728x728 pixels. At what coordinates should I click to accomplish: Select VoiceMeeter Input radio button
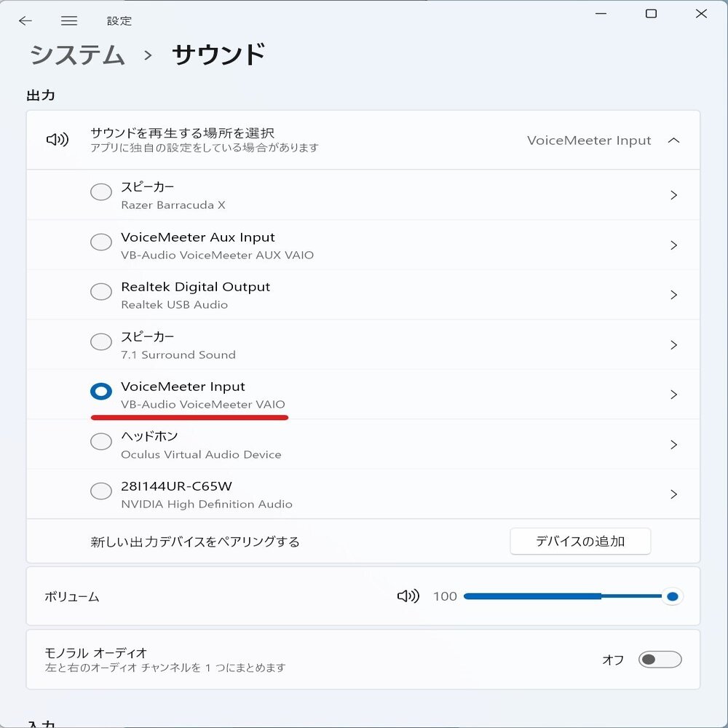(x=100, y=392)
